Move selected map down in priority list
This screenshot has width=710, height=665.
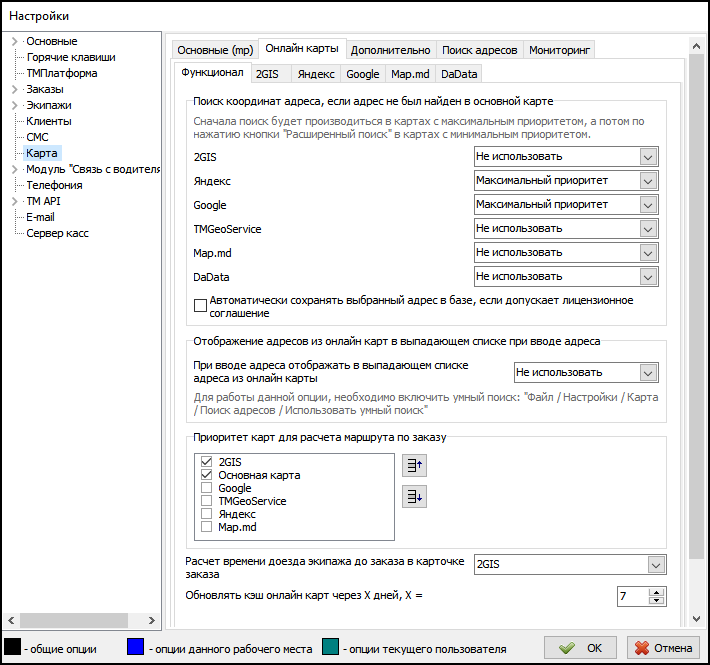click(x=414, y=496)
